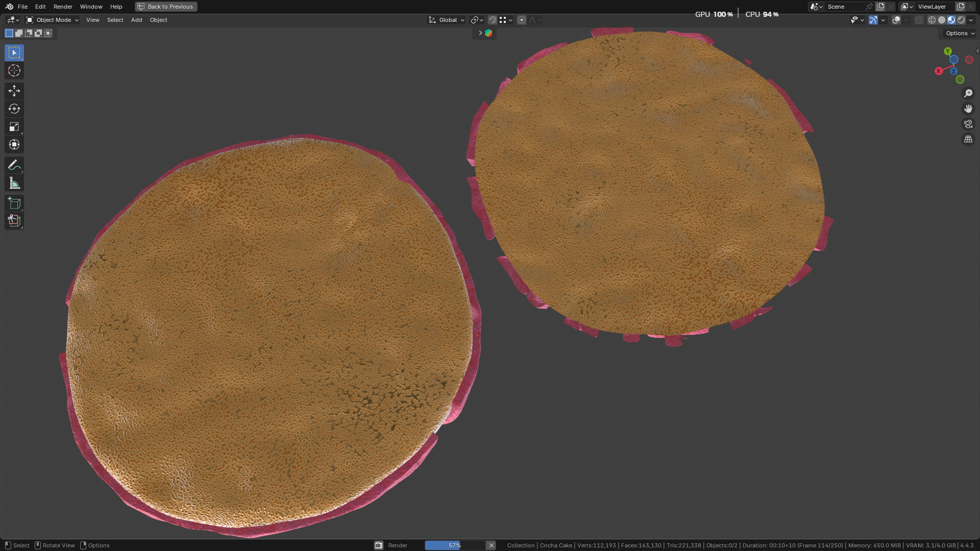Pin the Scene to workspace
Image resolution: width=980 pixels, height=551 pixels.
(869, 7)
